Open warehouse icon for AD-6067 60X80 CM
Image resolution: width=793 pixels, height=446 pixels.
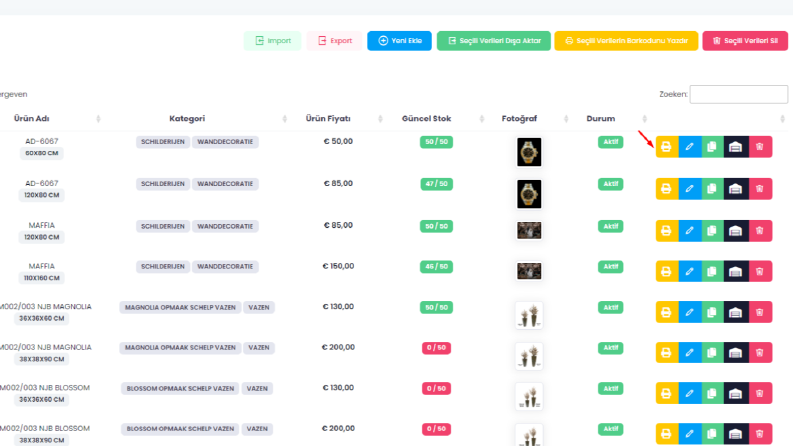point(736,147)
